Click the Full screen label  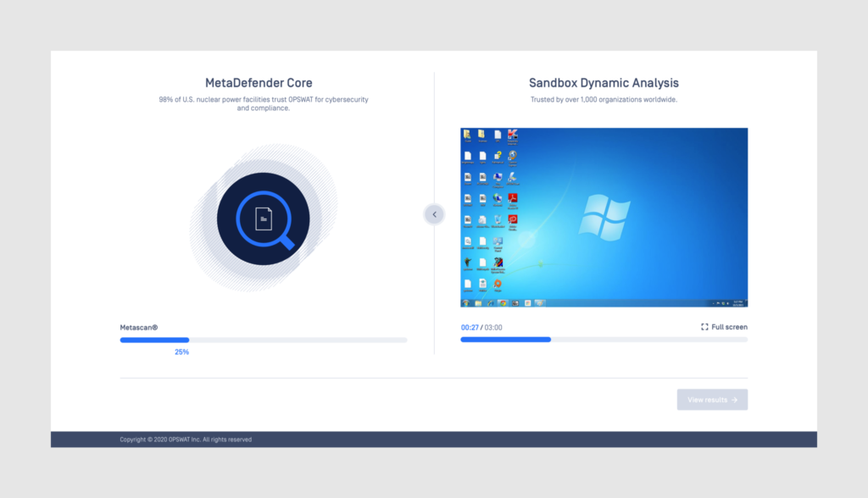coord(729,327)
